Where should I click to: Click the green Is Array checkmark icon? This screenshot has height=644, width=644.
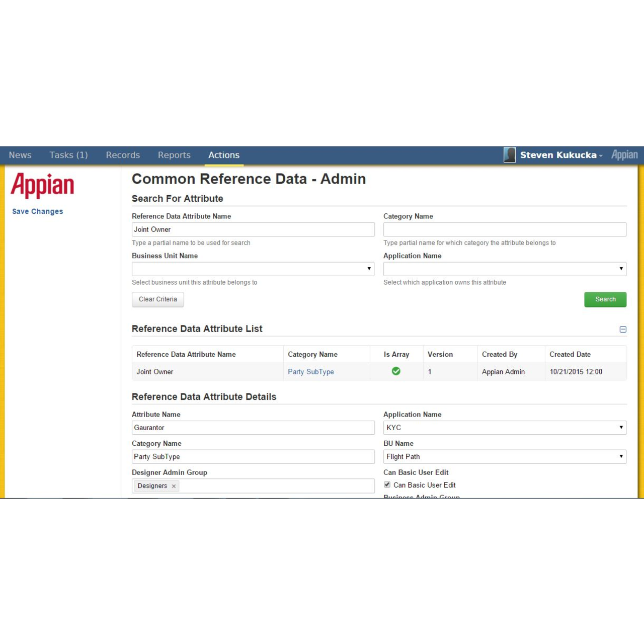(396, 371)
